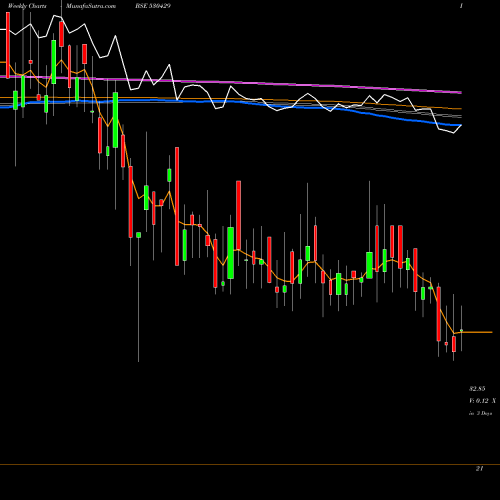Click the '32.85' price value
Image resolution: width=500 pixels, height=500 pixels.
click(x=477, y=389)
